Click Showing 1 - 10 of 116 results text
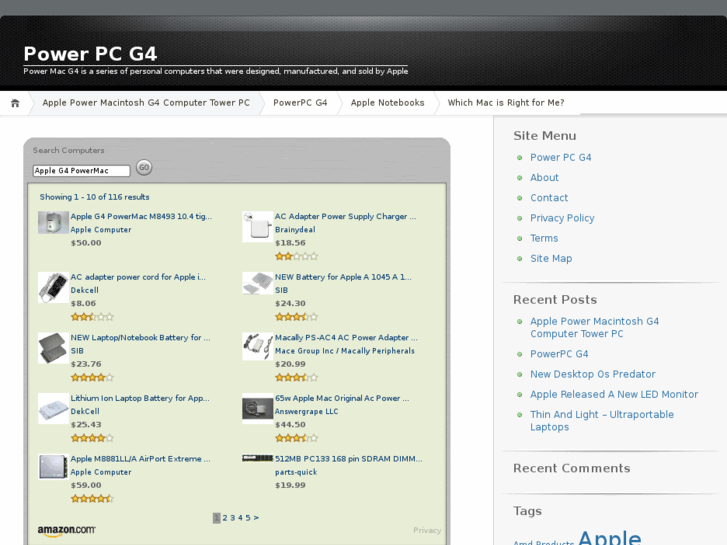The image size is (727, 545). click(95, 197)
